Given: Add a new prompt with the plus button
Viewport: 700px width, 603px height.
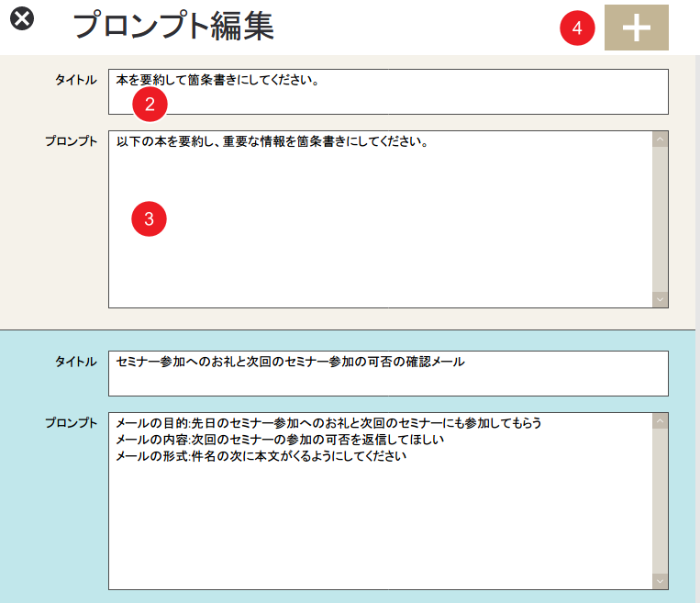Looking at the screenshot, I should coord(636,28).
